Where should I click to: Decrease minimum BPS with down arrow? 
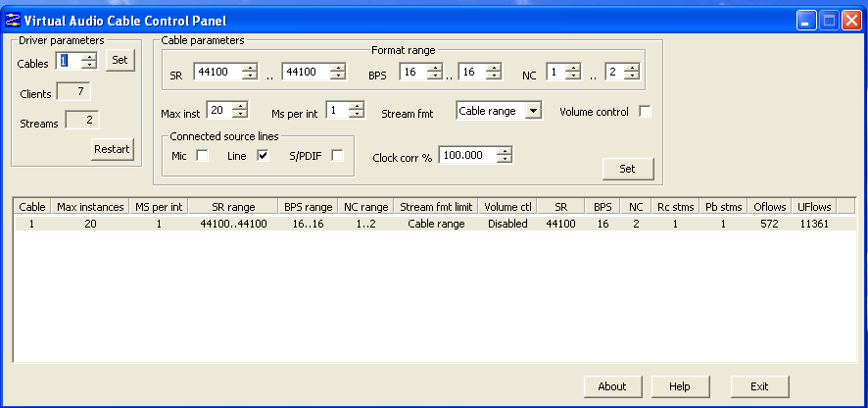(x=435, y=75)
